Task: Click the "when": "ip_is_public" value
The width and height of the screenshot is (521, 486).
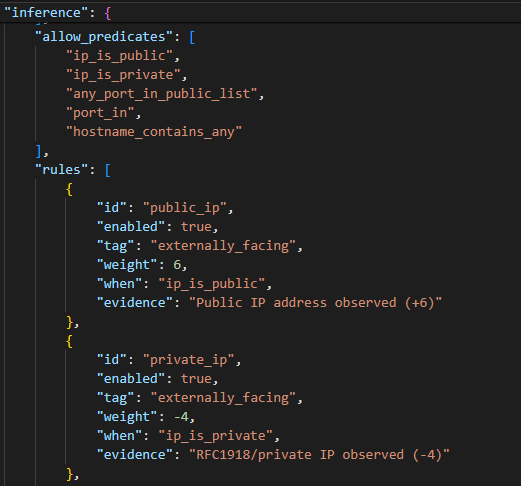Action: click(212, 284)
